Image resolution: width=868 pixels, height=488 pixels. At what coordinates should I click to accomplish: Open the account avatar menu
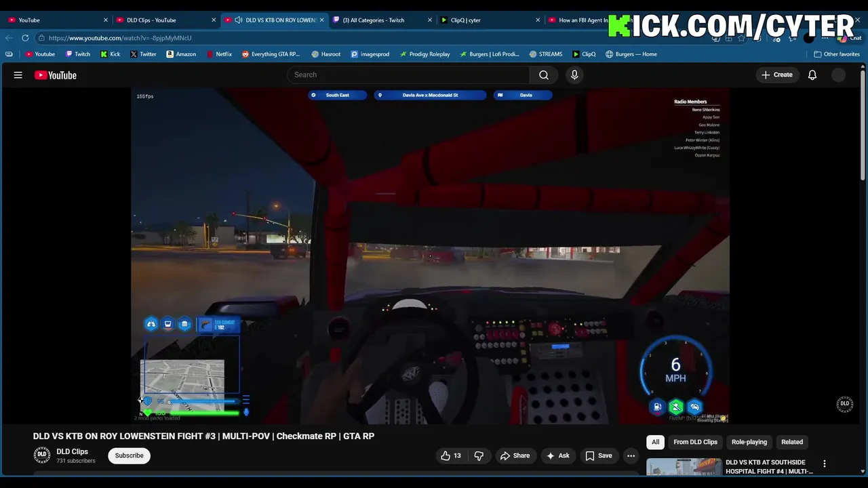tap(839, 75)
